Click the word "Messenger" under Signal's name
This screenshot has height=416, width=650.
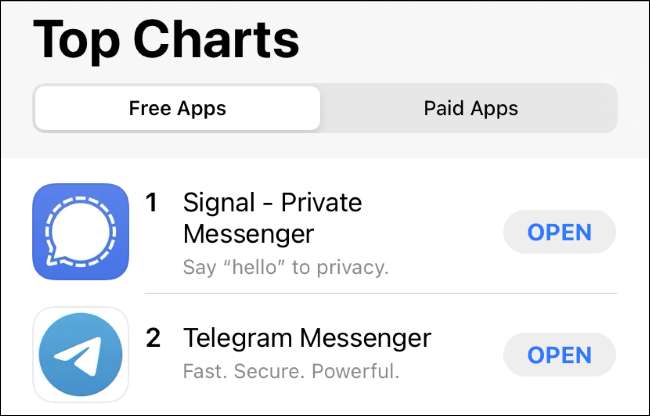click(x=248, y=234)
